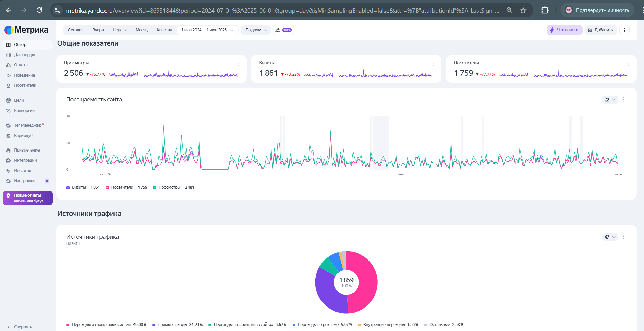Open chart type dropdown on Посещаемость сайта

click(x=610, y=99)
